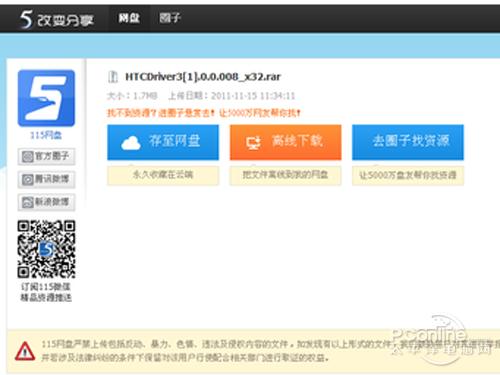Screen dimensions: 500x375
Task: Save the file with 存至网盘
Action: tap(163, 142)
